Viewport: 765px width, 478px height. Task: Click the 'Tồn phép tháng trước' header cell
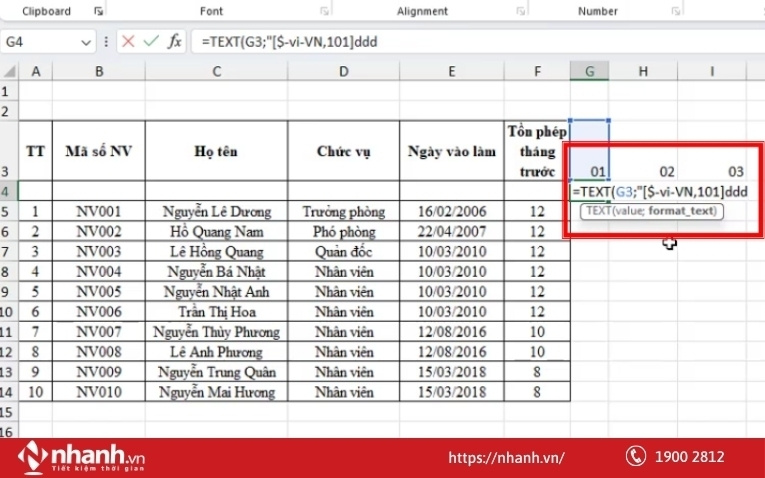[537, 151]
